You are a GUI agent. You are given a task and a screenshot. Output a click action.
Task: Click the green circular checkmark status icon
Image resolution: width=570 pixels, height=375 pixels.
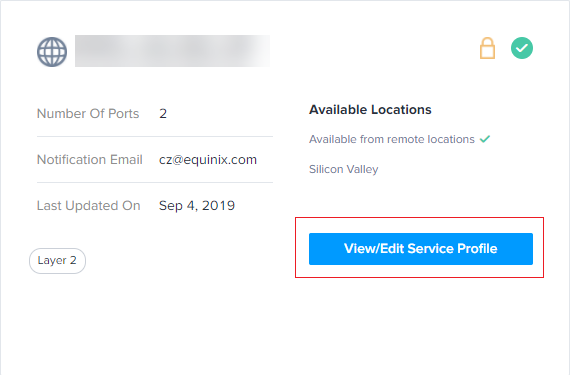click(522, 48)
